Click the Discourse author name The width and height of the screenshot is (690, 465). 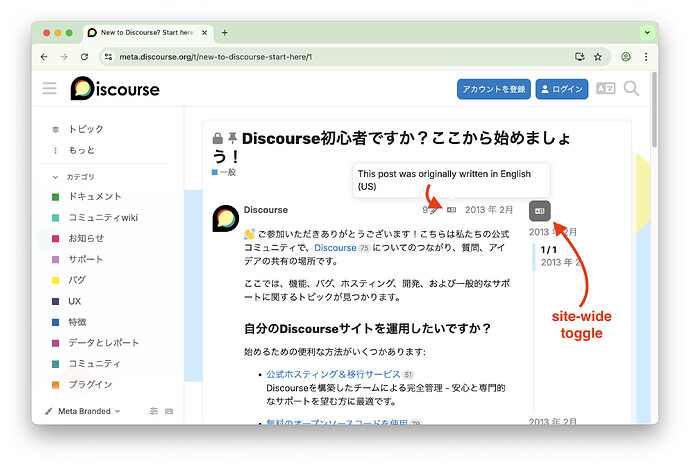coord(266,210)
